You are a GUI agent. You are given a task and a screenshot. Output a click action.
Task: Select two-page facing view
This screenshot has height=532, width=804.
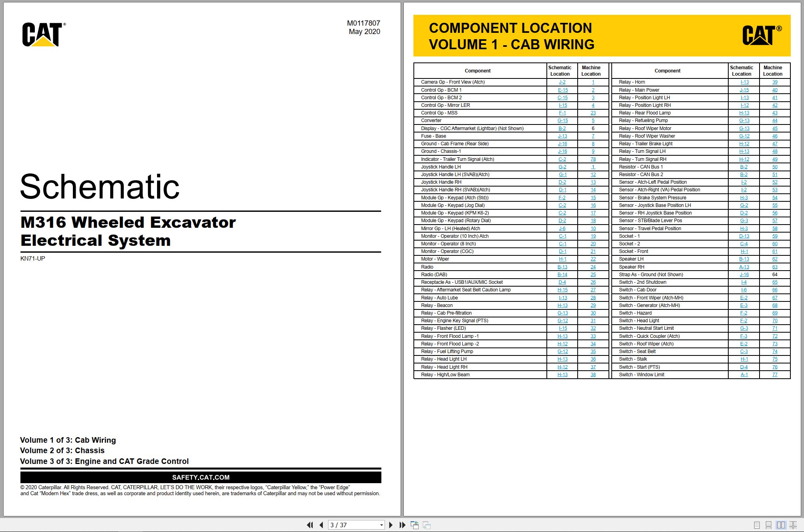tap(781, 525)
